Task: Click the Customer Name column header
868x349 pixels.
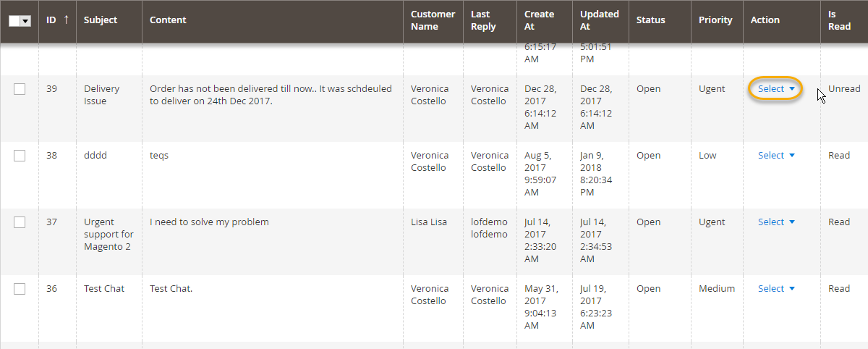Action: (x=433, y=20)
